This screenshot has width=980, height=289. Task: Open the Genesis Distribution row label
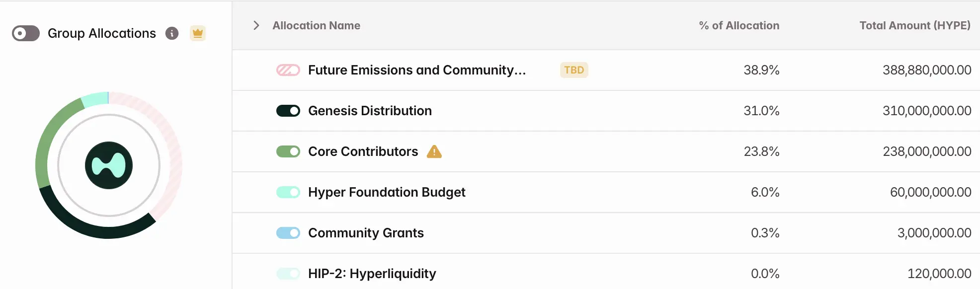pyautogui.click(x=370, y=111)
